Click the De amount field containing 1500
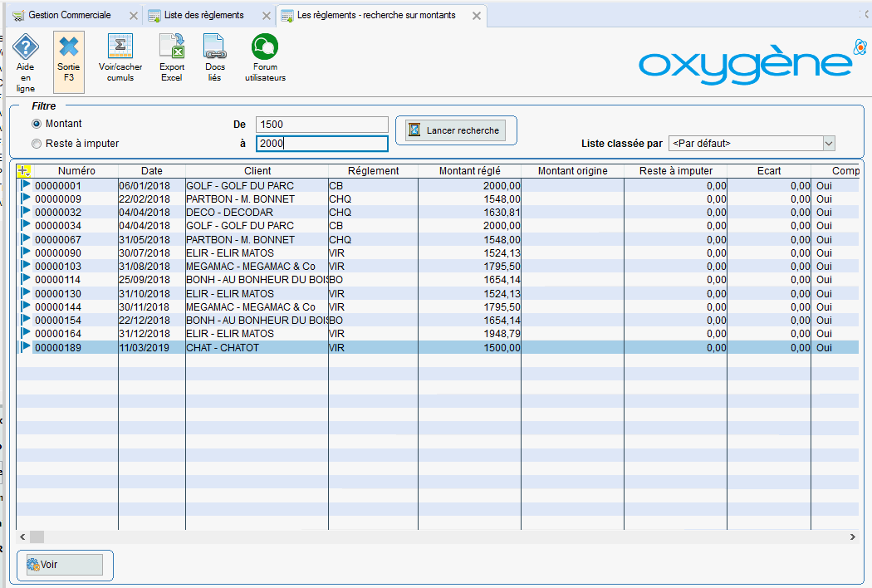Image resolution: width=872 pixels, height=588 pixels. 322,124
